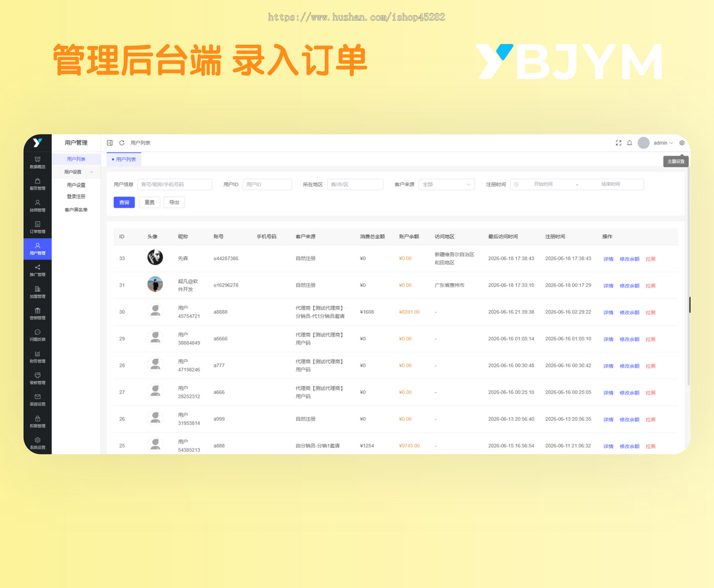Open 财务管理 sidebar section

tap(37, 357)
